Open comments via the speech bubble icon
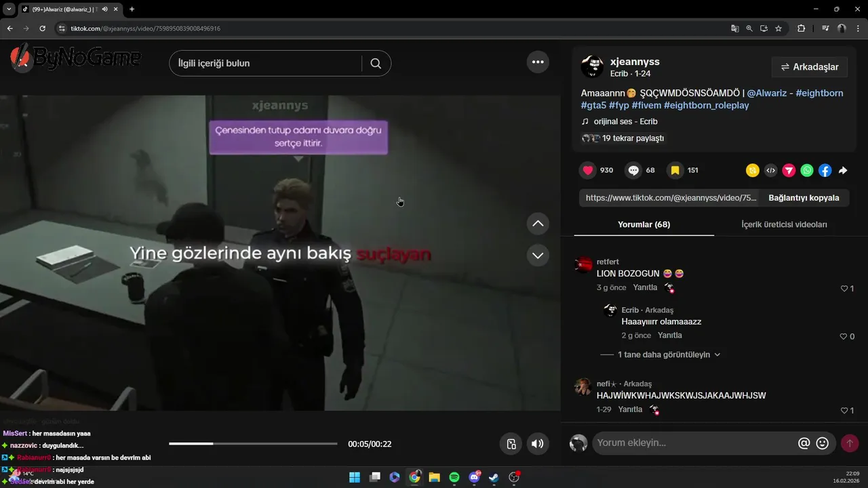 pyautogui.click(x=633, y=170)
